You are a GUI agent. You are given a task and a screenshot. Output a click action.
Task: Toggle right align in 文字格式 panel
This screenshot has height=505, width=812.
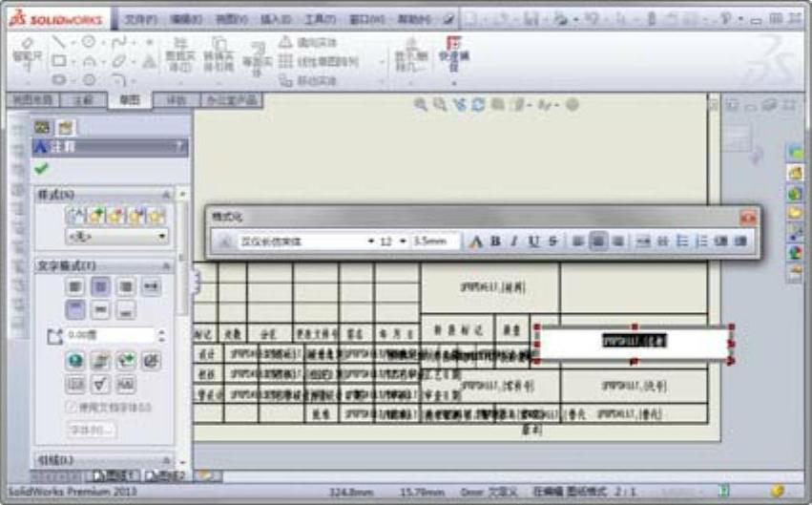coord(126,286)
